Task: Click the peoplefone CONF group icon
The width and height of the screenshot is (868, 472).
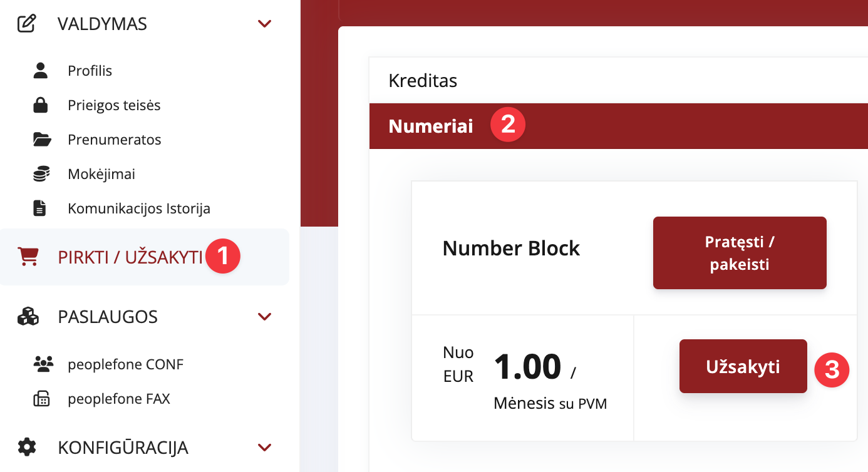Action: click(x=43, y=364)
